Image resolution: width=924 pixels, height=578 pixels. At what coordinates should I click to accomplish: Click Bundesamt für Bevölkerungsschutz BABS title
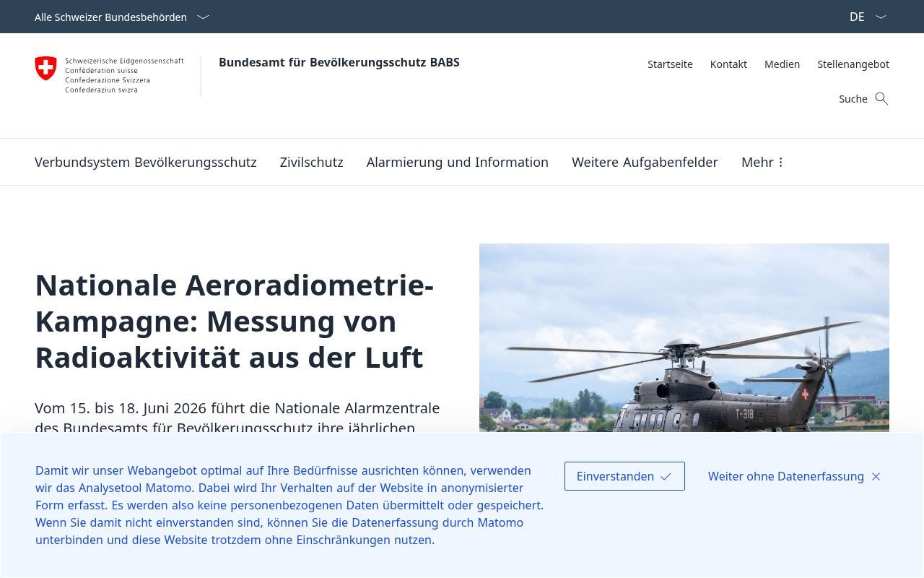tap(339, 62)
